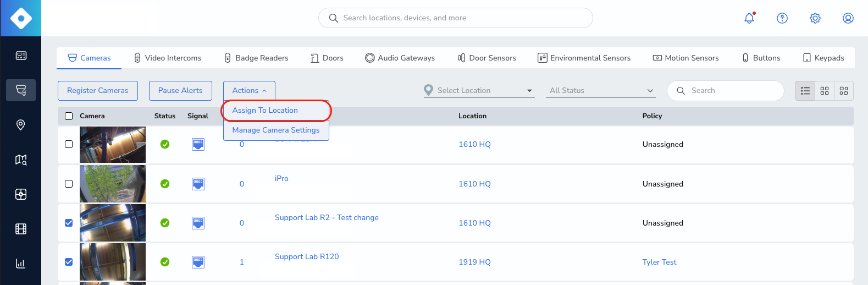Open notifications bell
The image size is (868, 285).
click(749, 18)
